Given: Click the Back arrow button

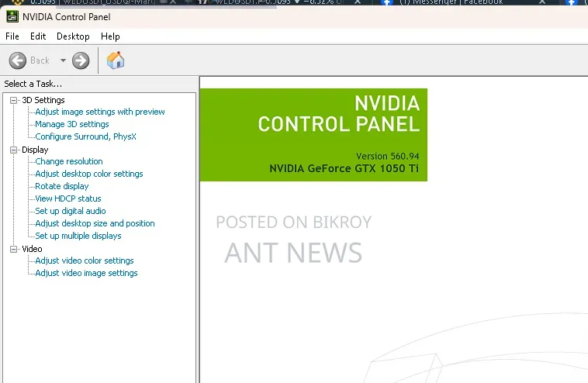Looking at the screenshot, I should coord(18,60).
